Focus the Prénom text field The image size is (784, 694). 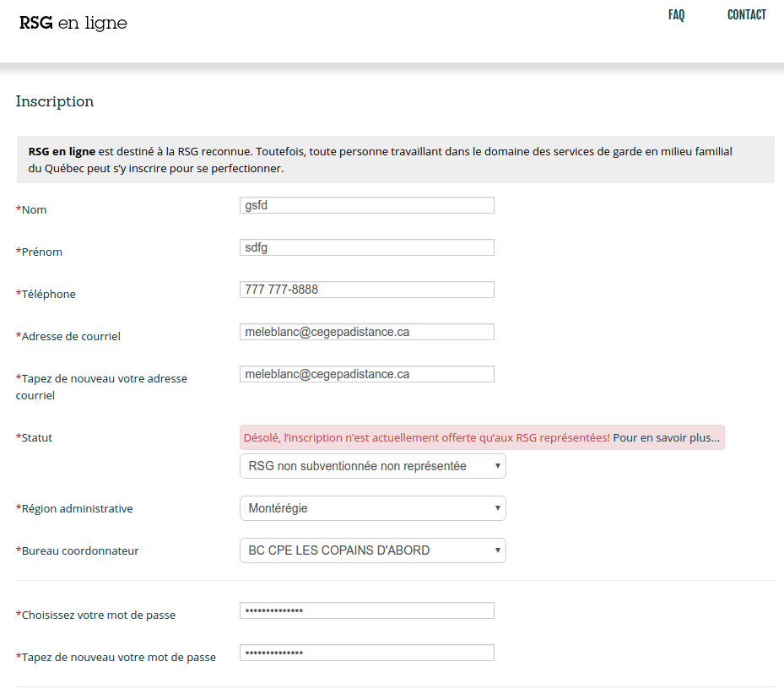pos(366,247)
